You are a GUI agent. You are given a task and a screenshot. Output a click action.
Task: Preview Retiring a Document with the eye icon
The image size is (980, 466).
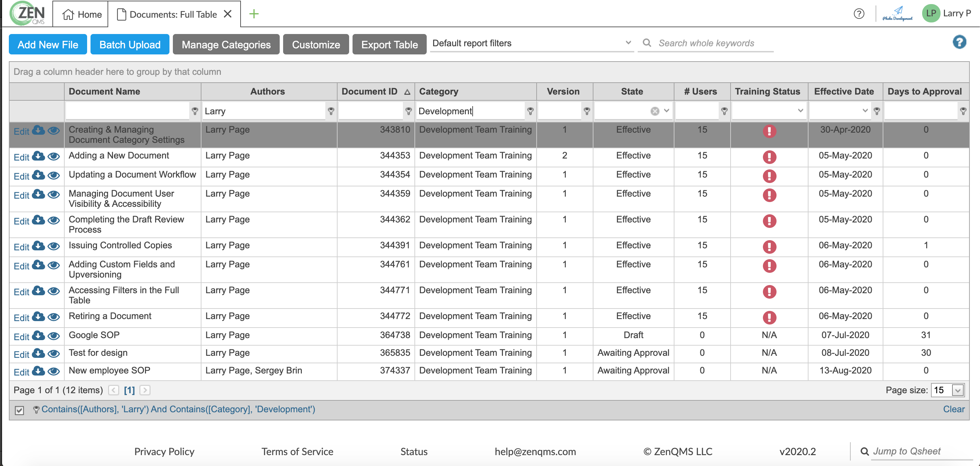(54, 318)
